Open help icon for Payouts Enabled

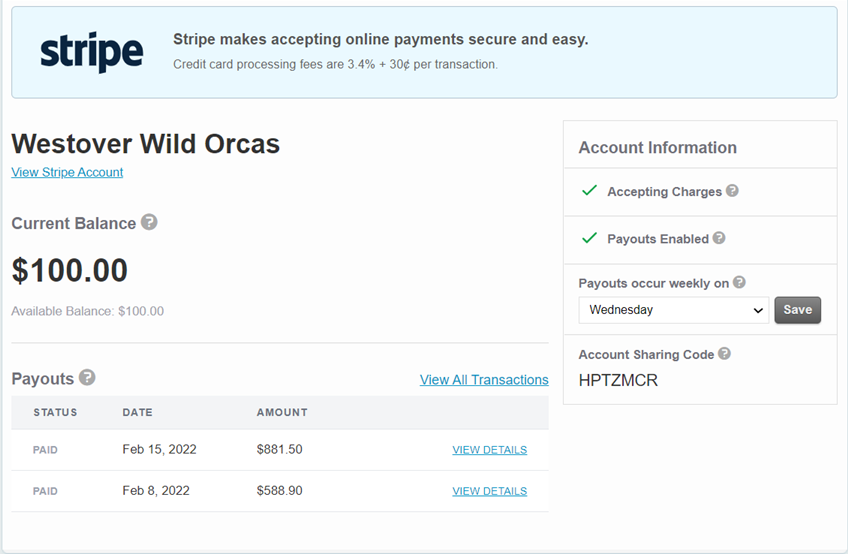point(719,238)
